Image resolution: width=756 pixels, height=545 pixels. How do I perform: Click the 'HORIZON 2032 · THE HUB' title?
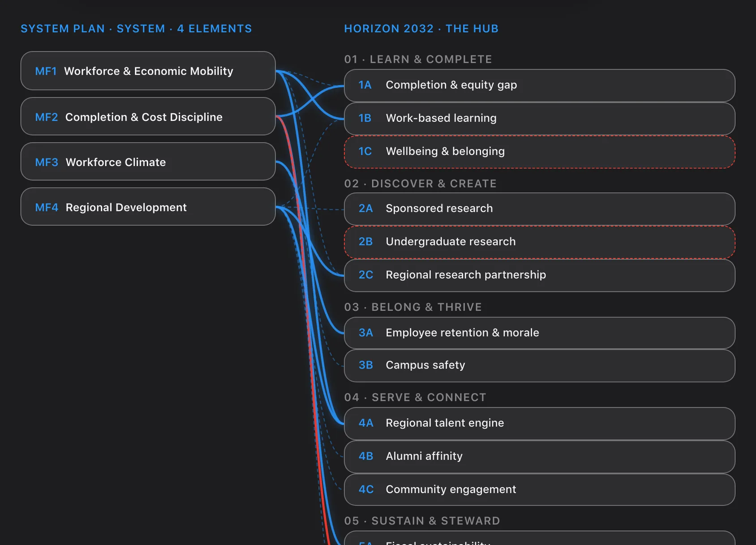coord(421,29)
